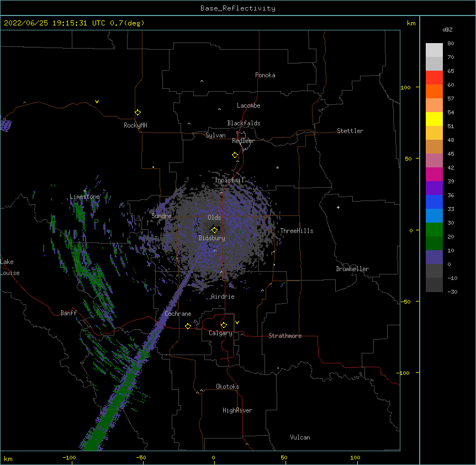The width and height of the screenshot is (476, 465).
Task: Click the 60 dBZ orange swatch
Action: pyautogui.click(x=434, y=91)
